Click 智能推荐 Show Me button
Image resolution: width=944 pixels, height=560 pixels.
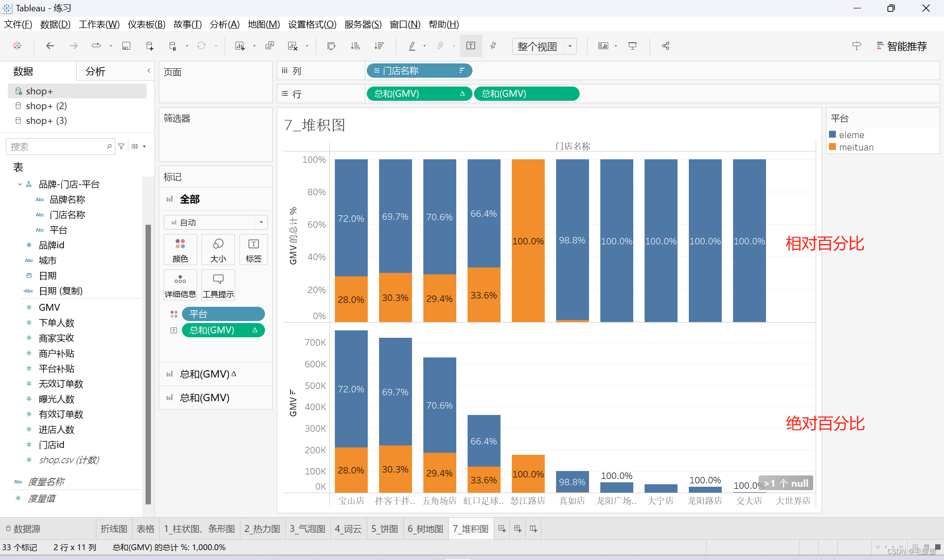tap(902, 46)
